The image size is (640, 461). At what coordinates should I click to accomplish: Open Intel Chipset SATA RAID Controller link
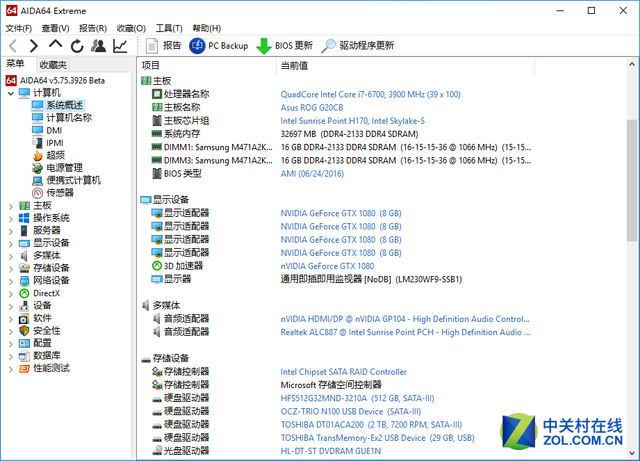click(344, 372)
